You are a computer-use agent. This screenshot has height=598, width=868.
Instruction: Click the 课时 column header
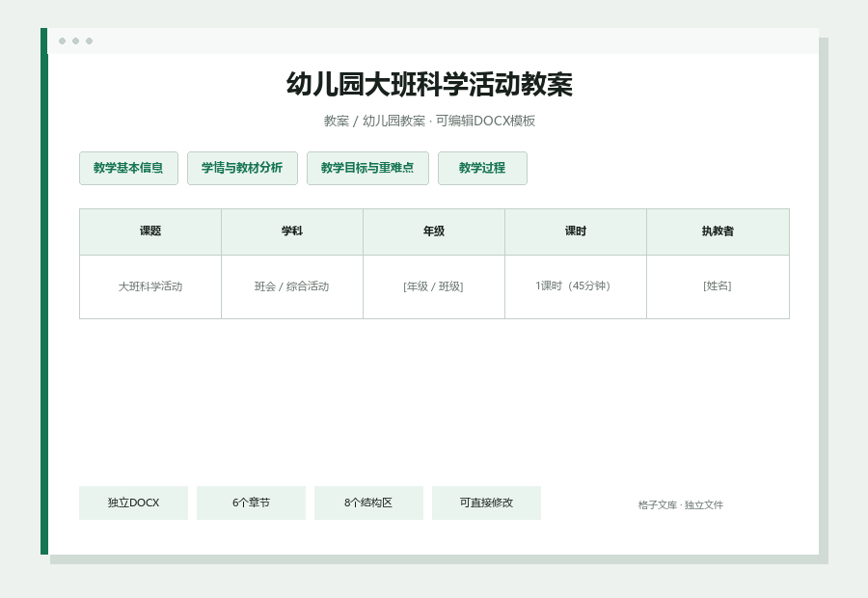pos(576,231)
